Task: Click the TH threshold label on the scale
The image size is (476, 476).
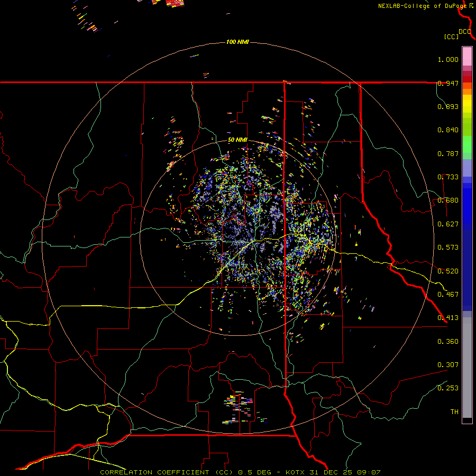Action: pos(454,412)
